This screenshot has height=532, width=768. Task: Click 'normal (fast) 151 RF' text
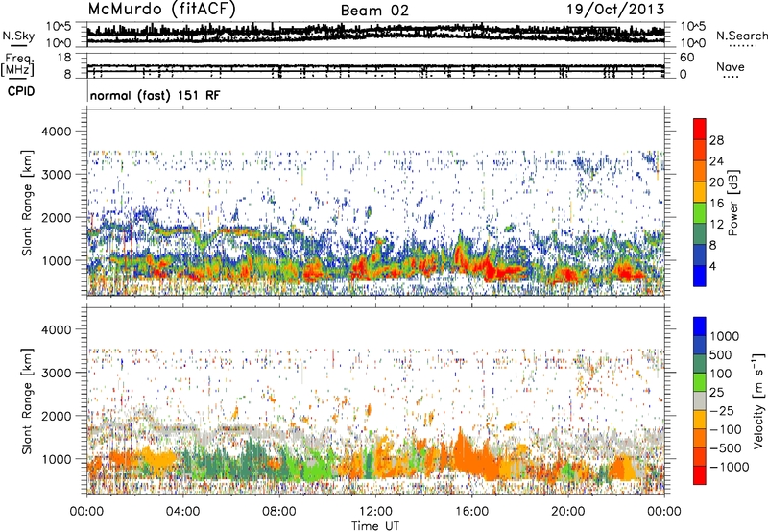click(156, 95)
